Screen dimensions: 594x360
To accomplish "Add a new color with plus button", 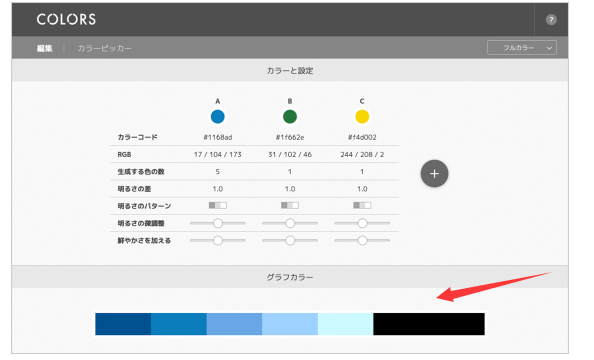I will point(434,174).
